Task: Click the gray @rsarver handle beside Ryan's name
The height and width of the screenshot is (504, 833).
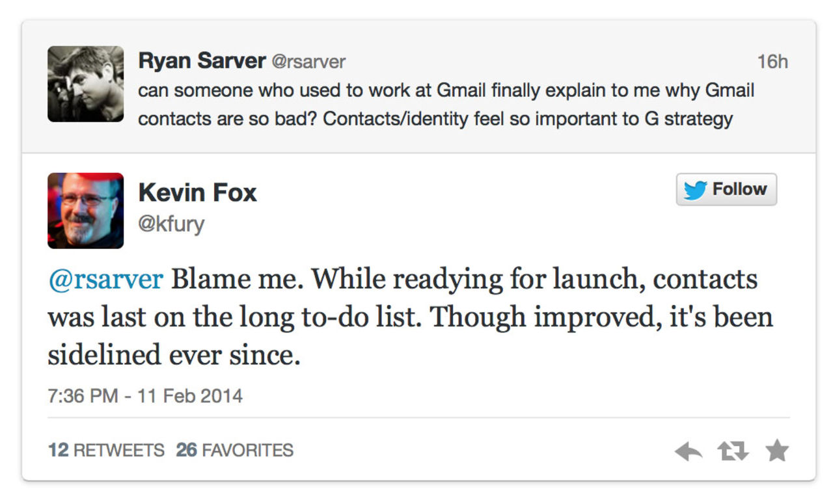Action: coord(308,62)
